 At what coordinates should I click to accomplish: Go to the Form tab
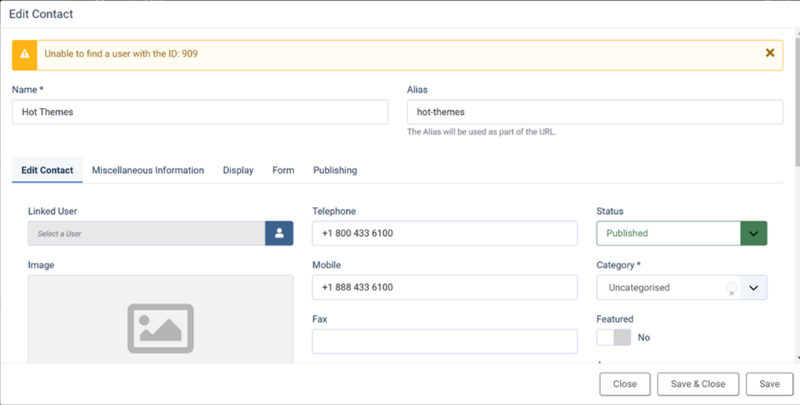click(283, 170)
